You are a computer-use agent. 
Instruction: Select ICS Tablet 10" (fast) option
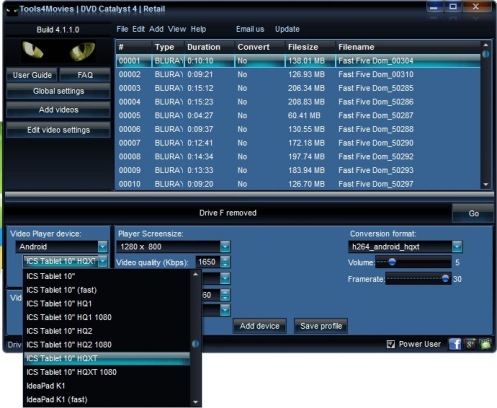coord(107,290)
